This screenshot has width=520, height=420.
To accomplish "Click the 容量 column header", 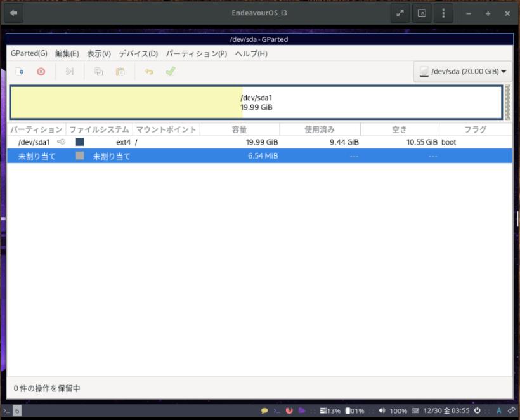I will (x=240, y=129).
